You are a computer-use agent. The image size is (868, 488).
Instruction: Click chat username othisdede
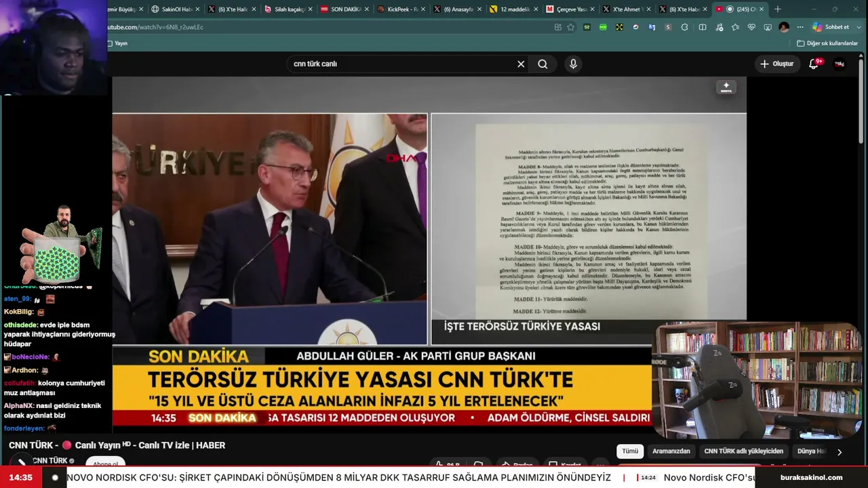[x=21, y=325]
